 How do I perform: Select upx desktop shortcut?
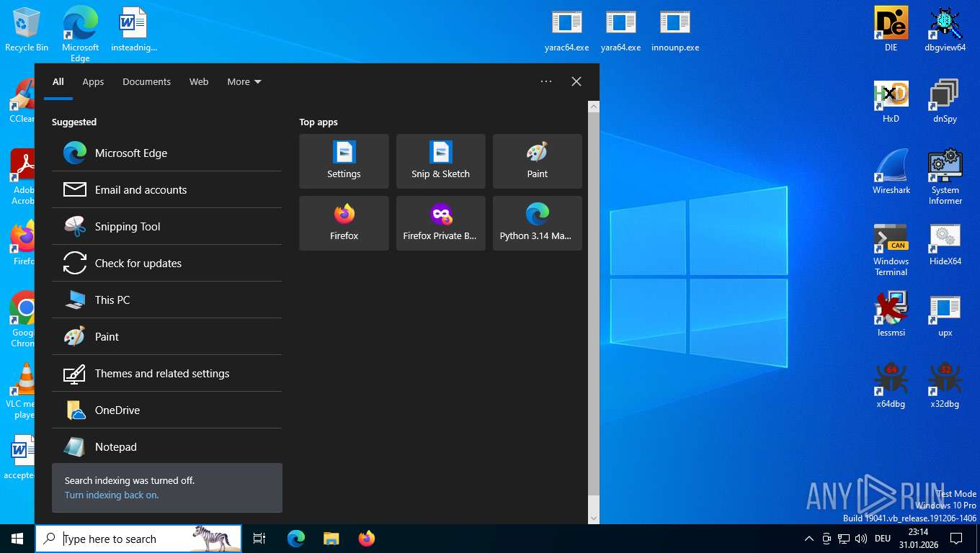(x=945, y=315)
